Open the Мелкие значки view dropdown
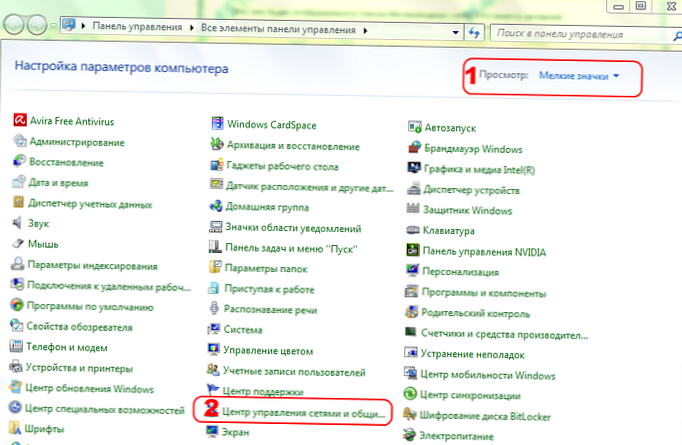The height and width of the screenshot is (445, 682). click(x=579, y=76)
